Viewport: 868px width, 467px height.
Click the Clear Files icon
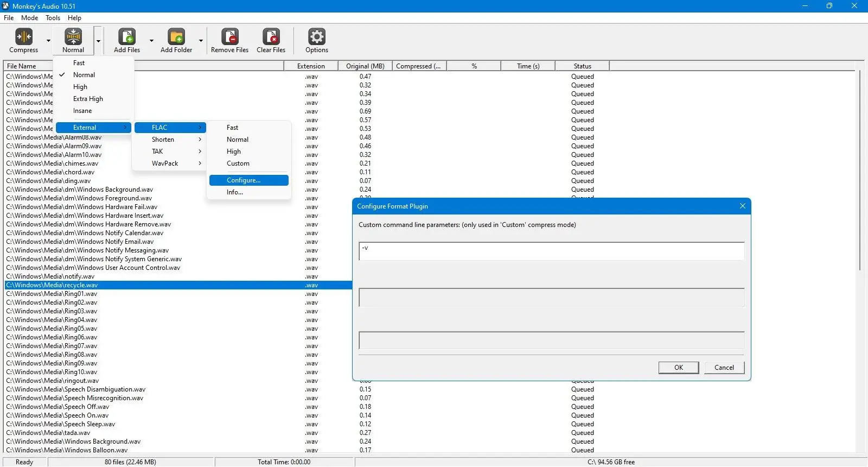[271, 36]
